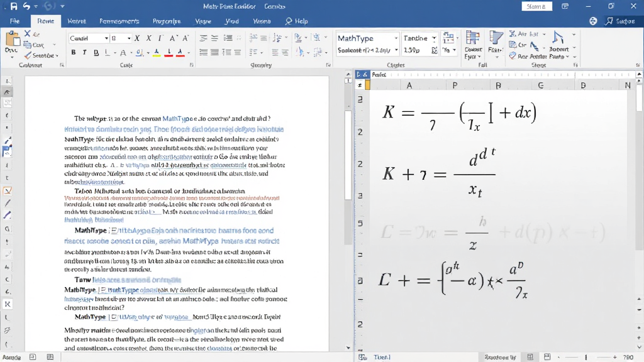Select the Rome ribbon tab

pyautogui.click(x=45, y=21)
